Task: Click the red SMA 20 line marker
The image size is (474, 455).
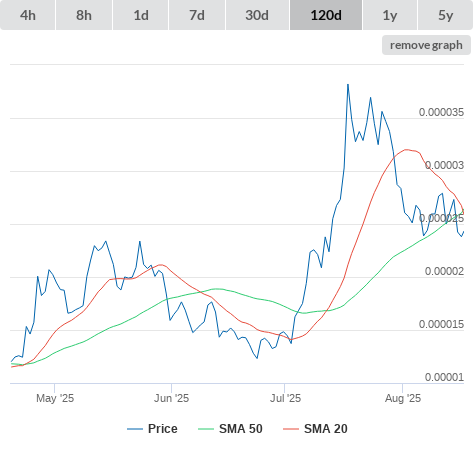Action: click(x=291, y=429)
